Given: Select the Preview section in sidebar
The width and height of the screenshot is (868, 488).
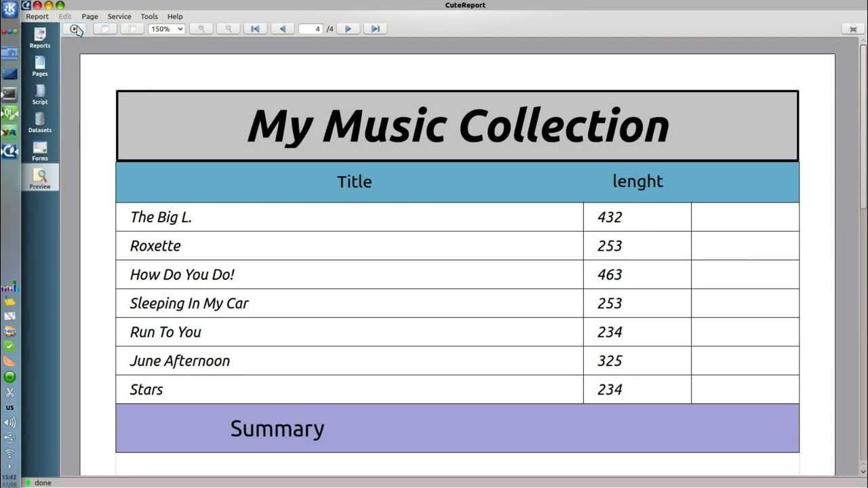Looking at the screenshot, I should tap(40, 178).
